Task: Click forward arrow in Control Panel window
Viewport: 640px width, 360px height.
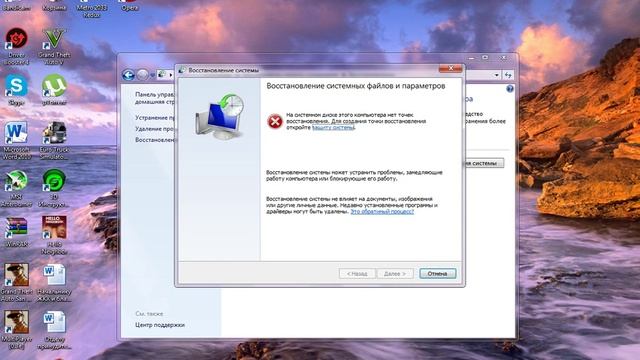Action: [x=142, y=75]
